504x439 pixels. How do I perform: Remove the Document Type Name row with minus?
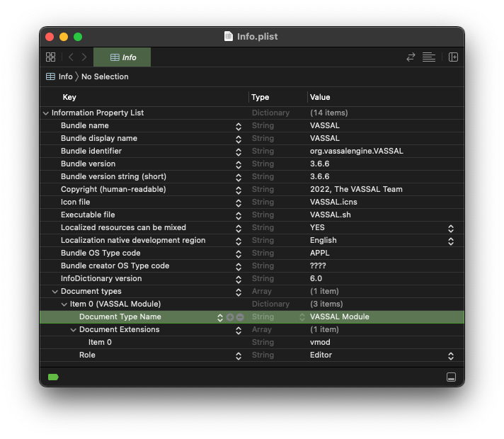click(240, 317)
